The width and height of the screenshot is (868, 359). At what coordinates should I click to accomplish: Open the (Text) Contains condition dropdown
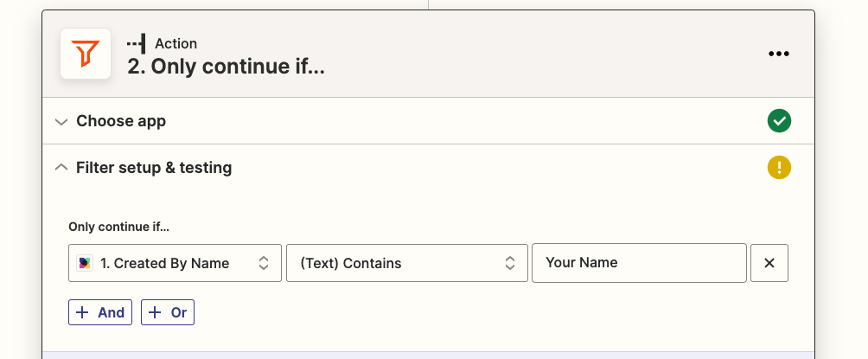coord(407,263)
